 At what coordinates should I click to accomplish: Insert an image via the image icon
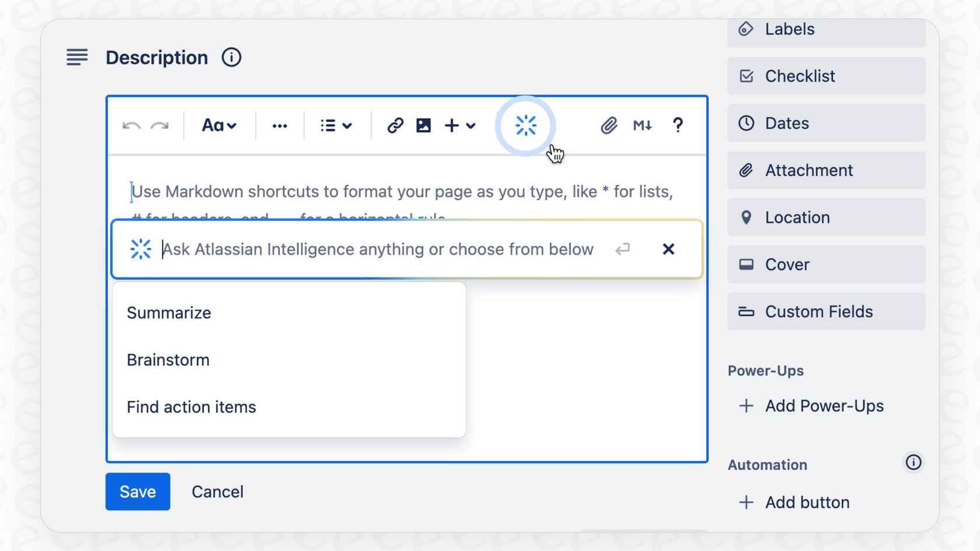point(423,125)
